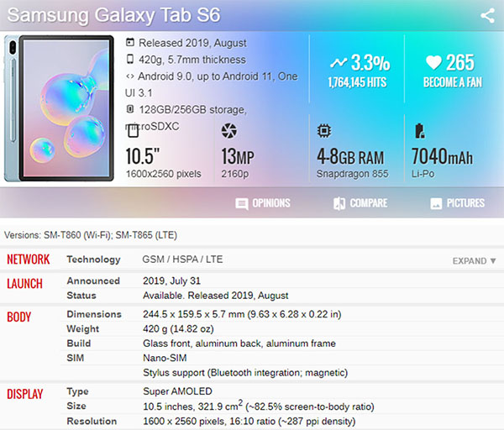
Task: Click the heart icon to become a fan
Action: pyautogui.click(x=433, y=62)
